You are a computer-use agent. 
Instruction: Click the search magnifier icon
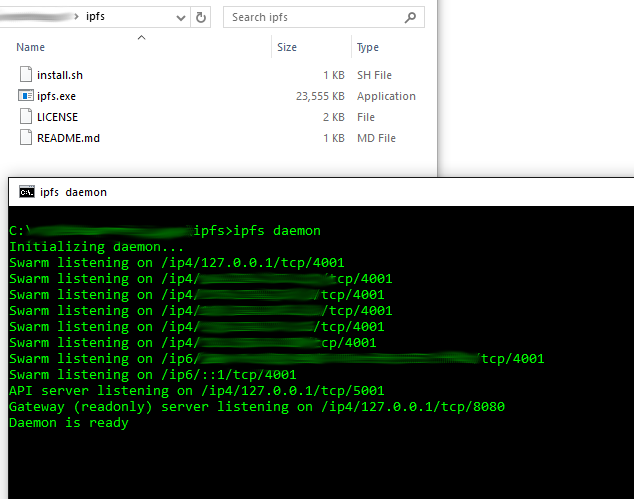[x=410, y=17]
